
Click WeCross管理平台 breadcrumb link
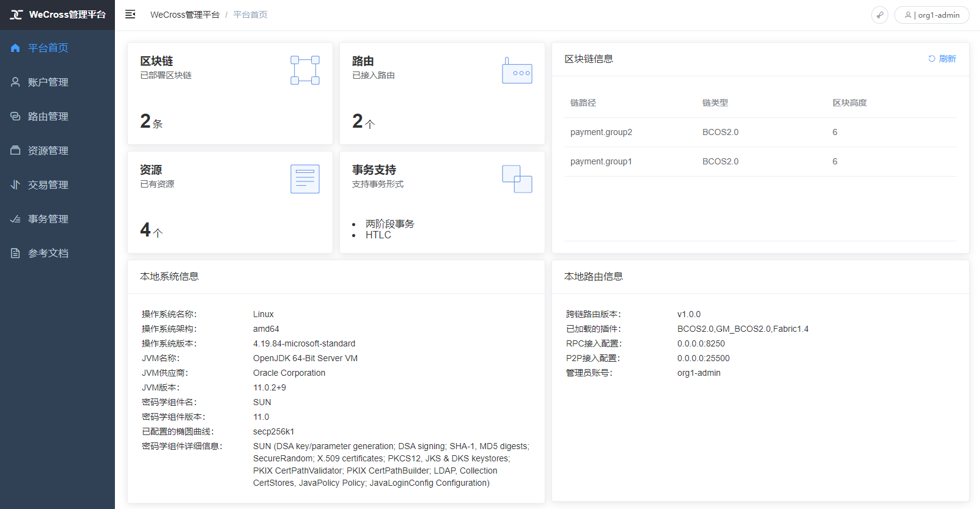185,15
